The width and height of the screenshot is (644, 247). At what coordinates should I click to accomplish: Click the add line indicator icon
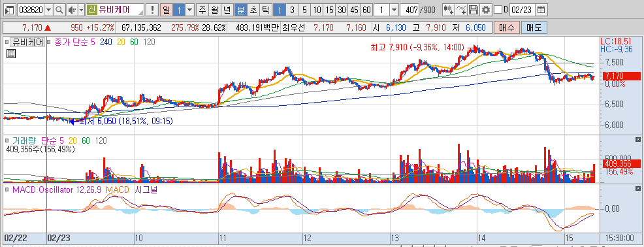462,10
